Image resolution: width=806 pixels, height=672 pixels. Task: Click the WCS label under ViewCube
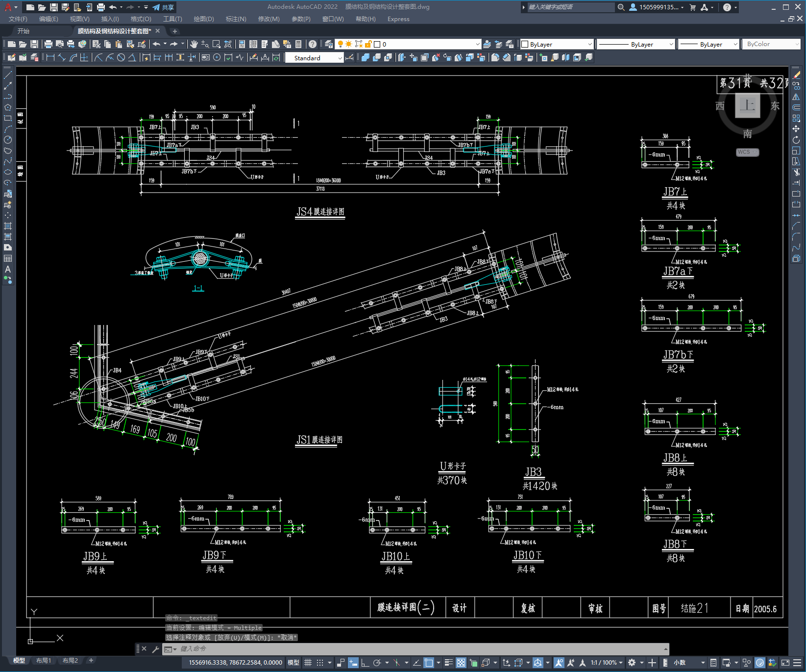tap(747, 152)
